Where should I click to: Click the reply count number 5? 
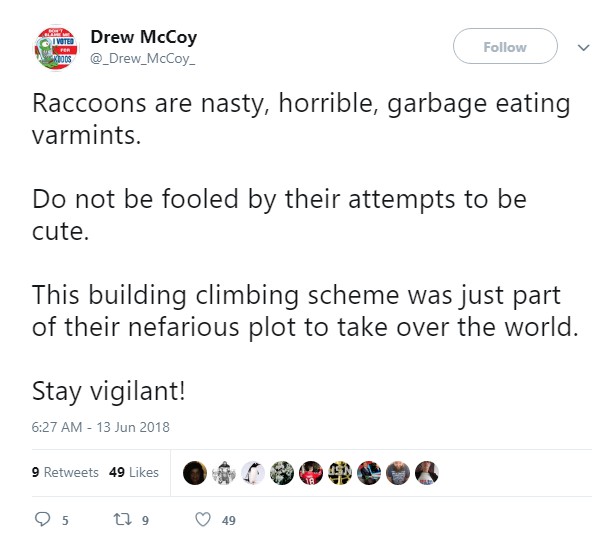(66, 520)
